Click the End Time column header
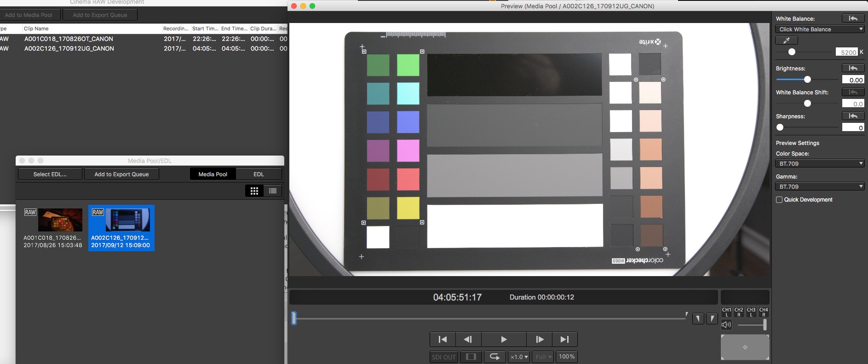The width and height of the screenshot is (868, 364). (x=234, y=29)
